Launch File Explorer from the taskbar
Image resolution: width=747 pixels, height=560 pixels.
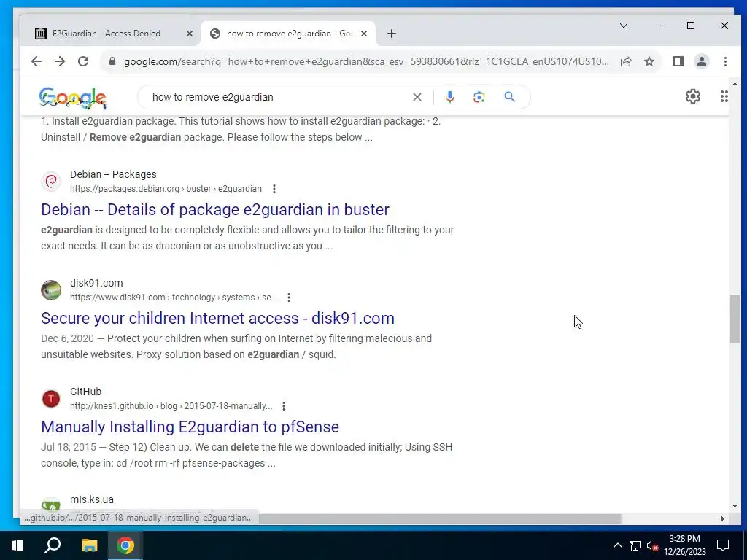pyautogui.click(x=89, y=545)
